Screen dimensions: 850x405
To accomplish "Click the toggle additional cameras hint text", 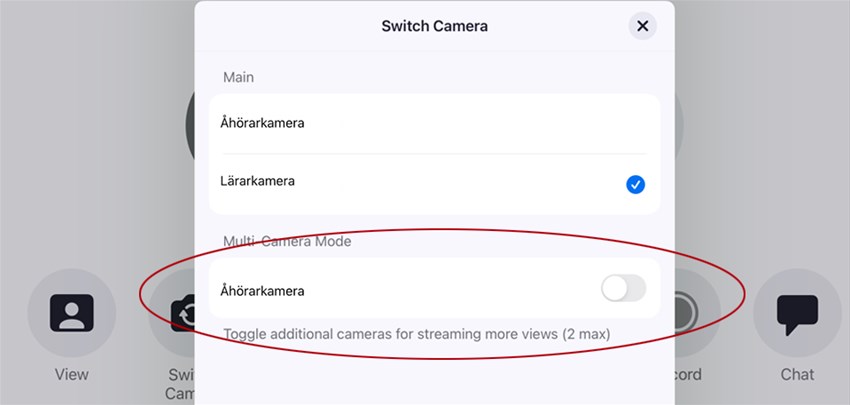I will point(416,333).
